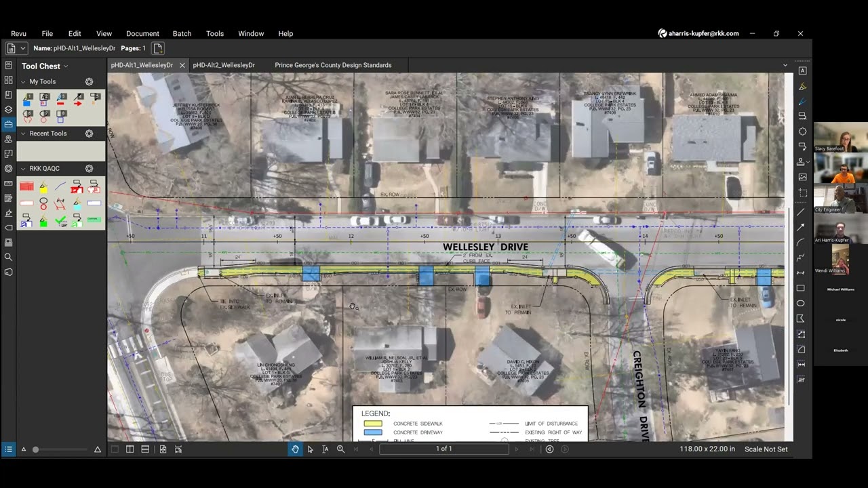The image size is (868, 488).
Task: Open the Search magnifier panel icon
Action: pyautogui.click(x=8, y=257)
